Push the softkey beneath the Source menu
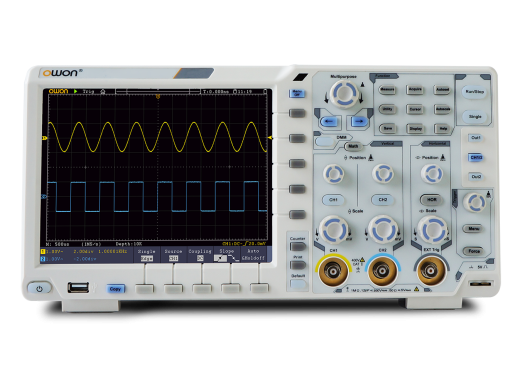520x380 pixels. (x=173, y=289)
